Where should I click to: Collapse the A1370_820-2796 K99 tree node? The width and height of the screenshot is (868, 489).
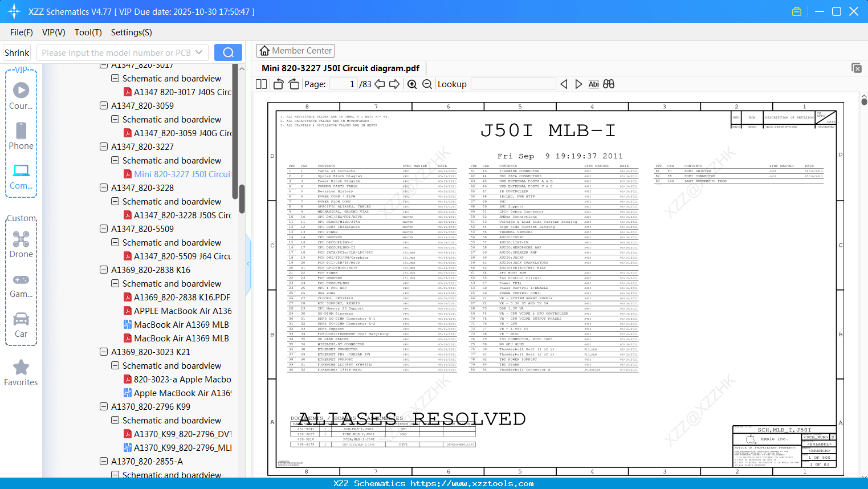pyautogui.click(x=104, y=407)
